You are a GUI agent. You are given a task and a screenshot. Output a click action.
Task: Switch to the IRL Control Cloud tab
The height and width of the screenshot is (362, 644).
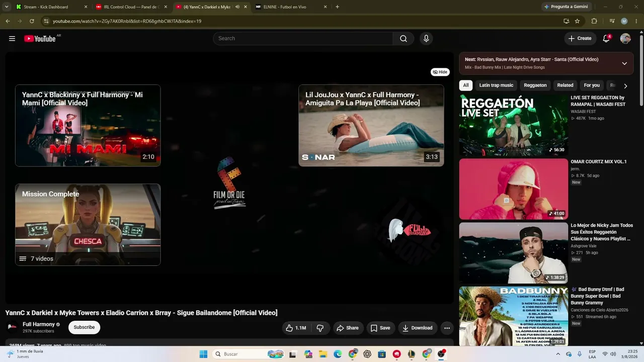[x=132, y=7]
